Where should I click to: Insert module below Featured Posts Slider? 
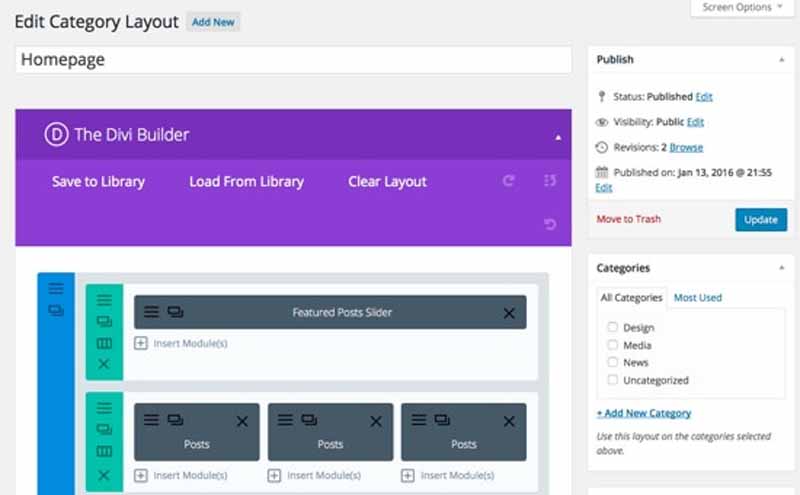pos(181,343)
